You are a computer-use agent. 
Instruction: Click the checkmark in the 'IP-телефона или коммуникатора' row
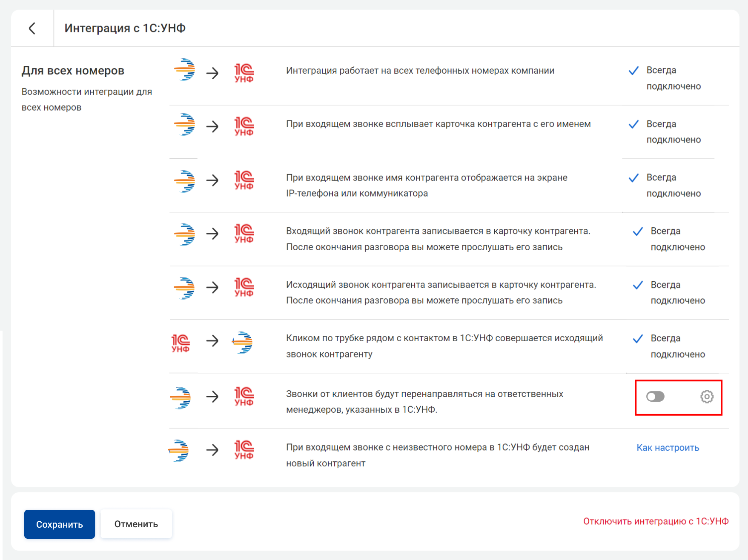point(633,178)
